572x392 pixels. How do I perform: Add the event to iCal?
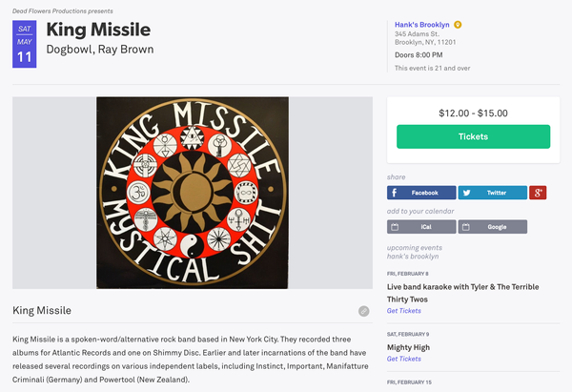421,227
